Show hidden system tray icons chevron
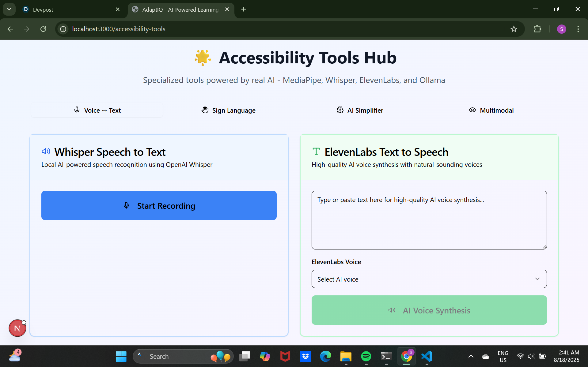 click(471, 356)
